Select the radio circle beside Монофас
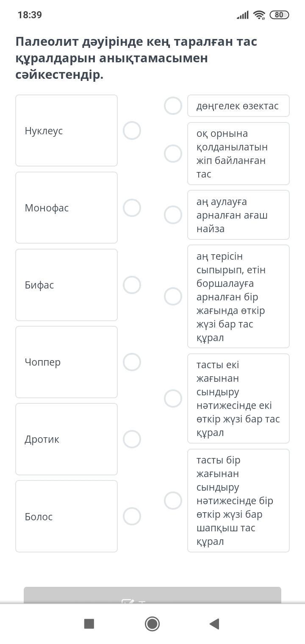 (132, 208)
